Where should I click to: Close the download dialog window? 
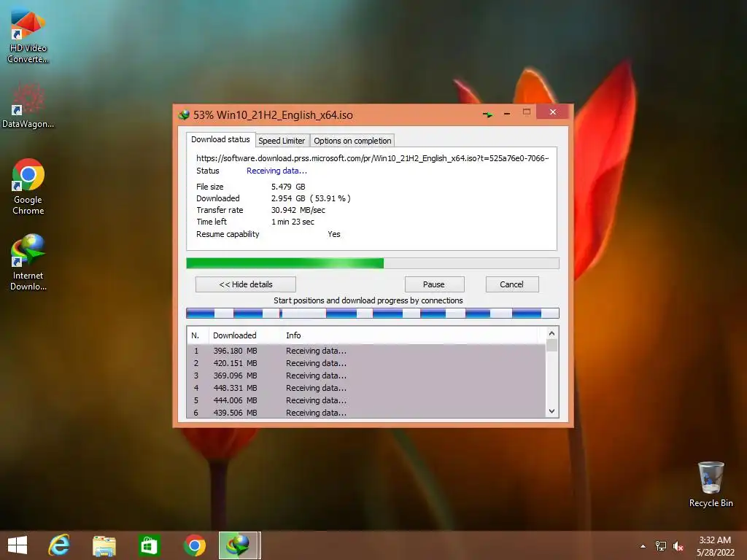pyautogui.click(x=553, y=112)
